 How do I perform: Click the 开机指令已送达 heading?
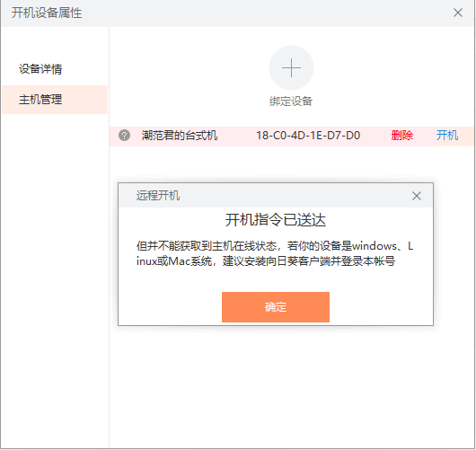pos(276,220)
